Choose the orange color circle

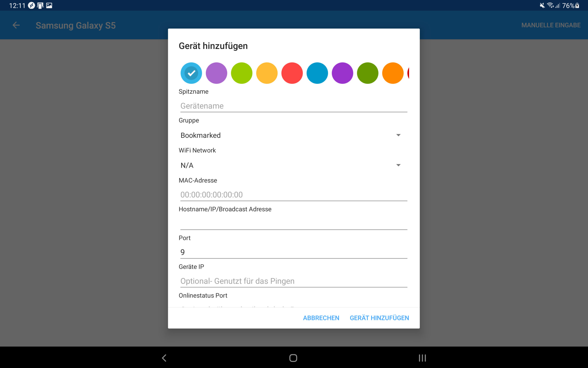coord(393,73)
